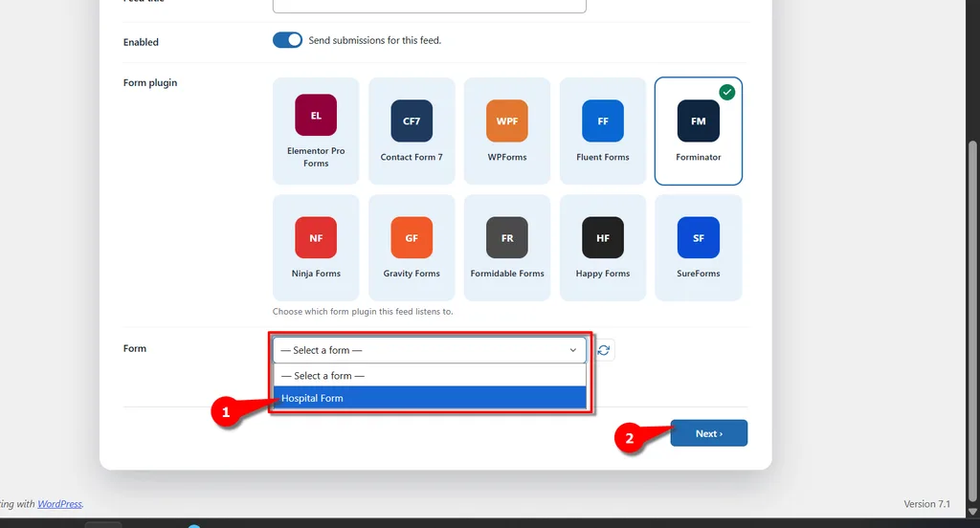Disable the Send submissions toggle

tap(287, 40)
